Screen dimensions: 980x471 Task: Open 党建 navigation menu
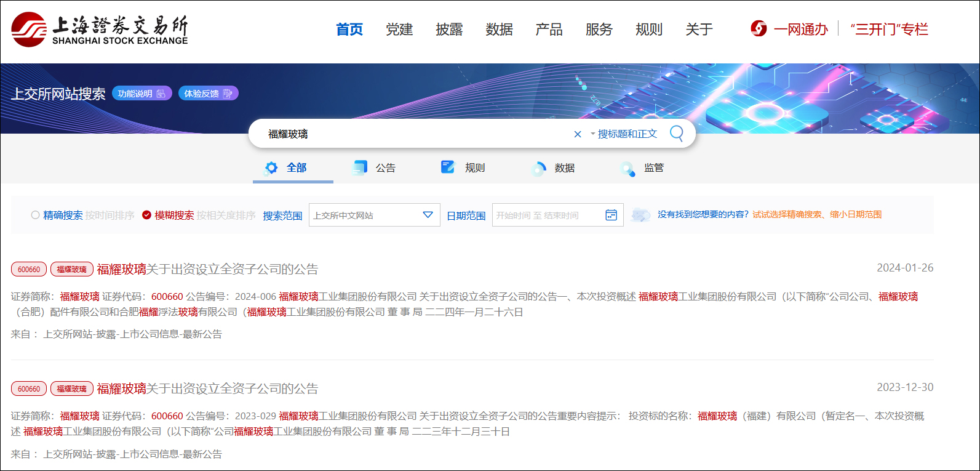tap(399, 29)
